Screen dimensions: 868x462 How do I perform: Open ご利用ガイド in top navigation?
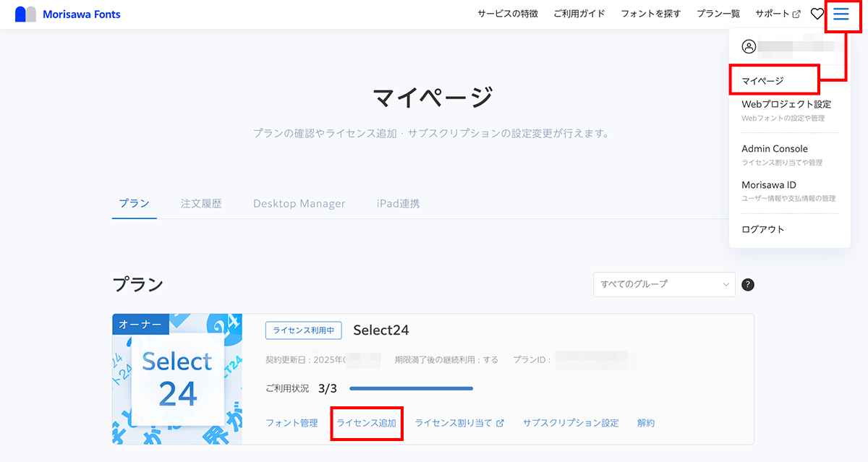(579, 14)
